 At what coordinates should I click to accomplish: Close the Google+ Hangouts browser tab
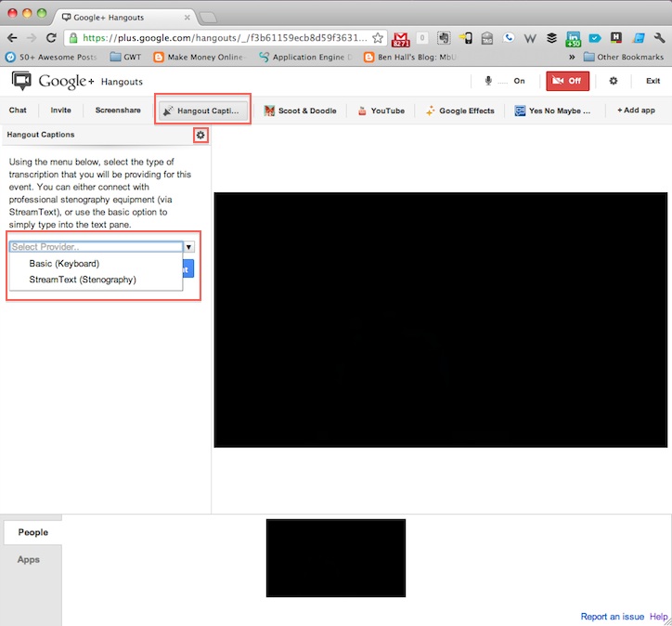click(x=187, y=18)
